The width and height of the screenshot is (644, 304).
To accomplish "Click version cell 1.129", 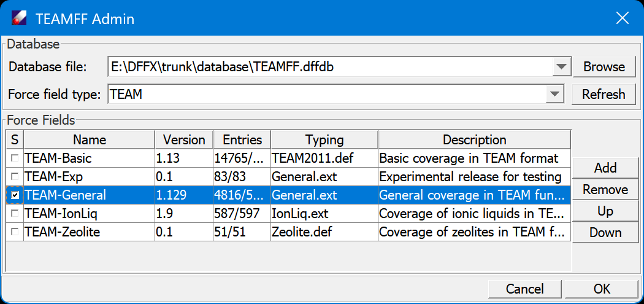I will pyautogui.click(x=184, y=195).
